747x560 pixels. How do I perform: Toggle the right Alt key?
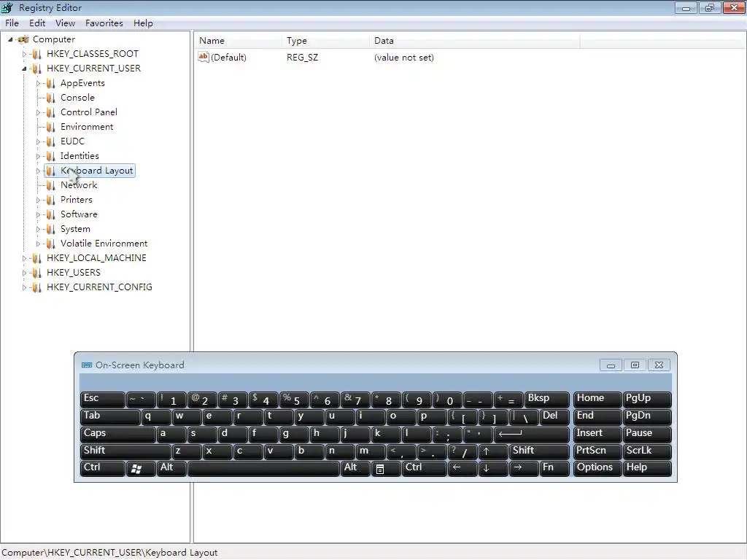pyautogui.click(x=355, y=469)
